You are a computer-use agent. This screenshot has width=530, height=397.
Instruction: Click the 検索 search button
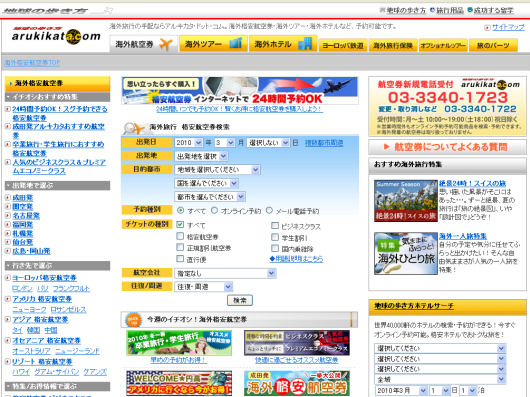click(240, 300)
